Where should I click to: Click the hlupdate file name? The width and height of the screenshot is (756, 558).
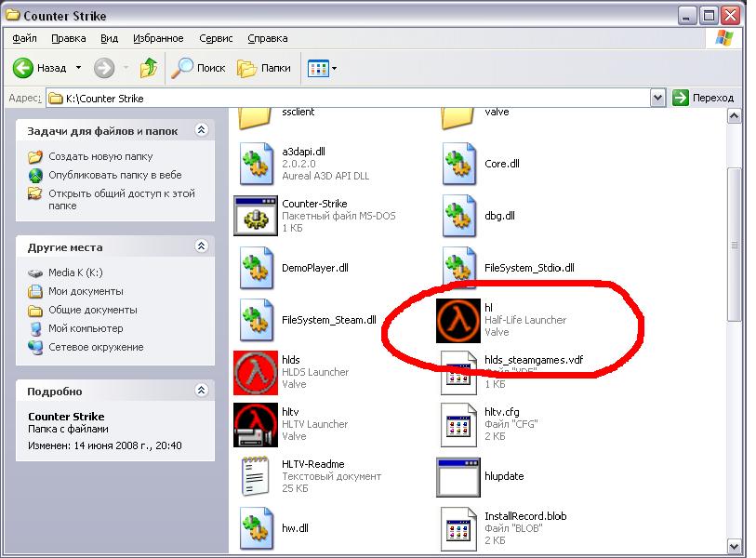[x=504, y=476]
